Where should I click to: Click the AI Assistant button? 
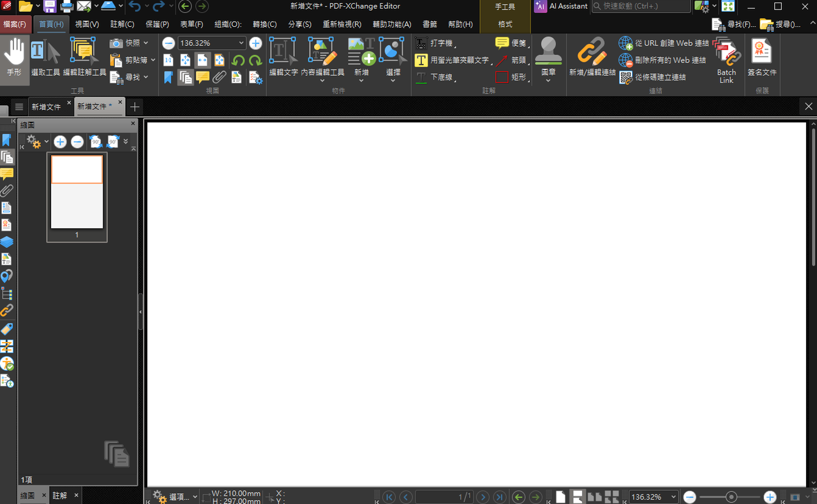561,6
